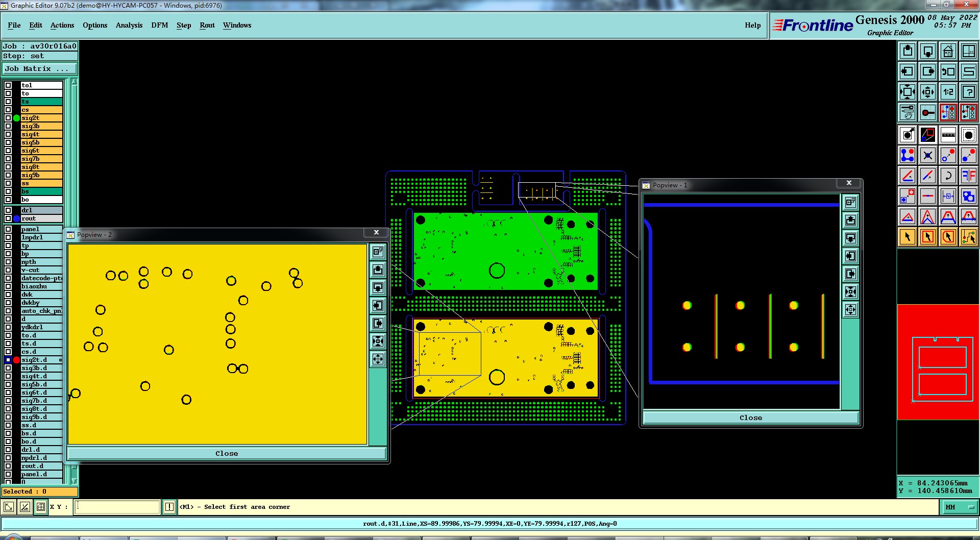
Task: Click the diagonal arrow icon at bottom left
Action: [9, 507]
